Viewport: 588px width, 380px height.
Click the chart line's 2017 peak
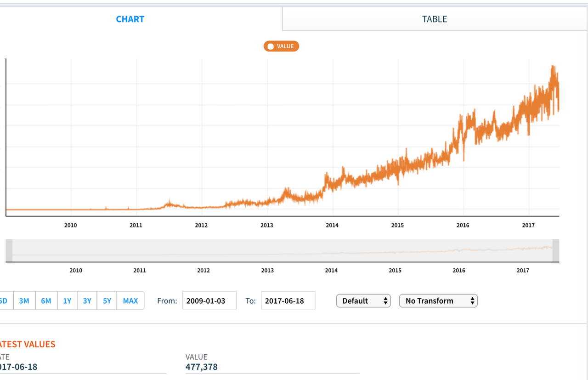pos(553,67)
